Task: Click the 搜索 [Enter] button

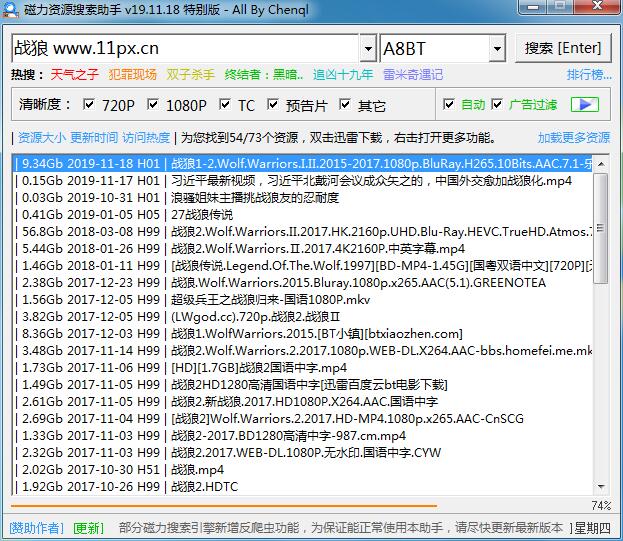Action: [x=563, y=48]
